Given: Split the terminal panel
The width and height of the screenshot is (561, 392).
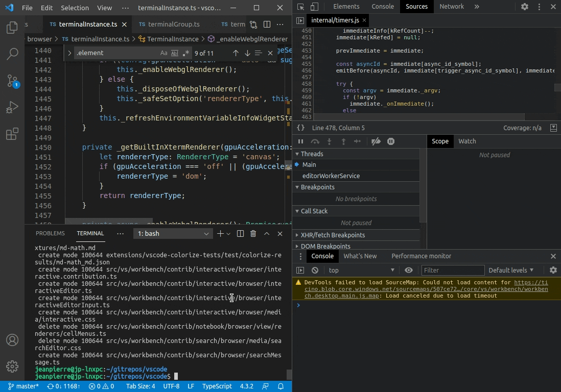Looking at the screenshot, I should pos(241,233).
